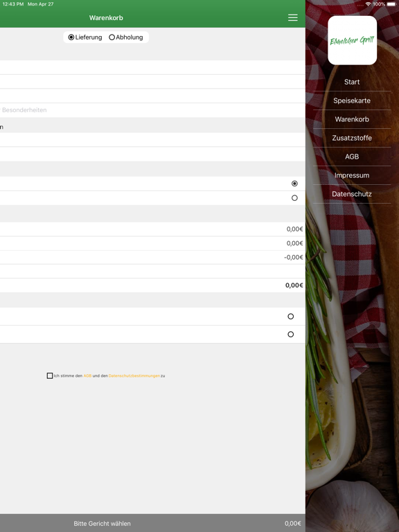Open Start in the side menu
399x532 pixels.
(x=352, y=82)
